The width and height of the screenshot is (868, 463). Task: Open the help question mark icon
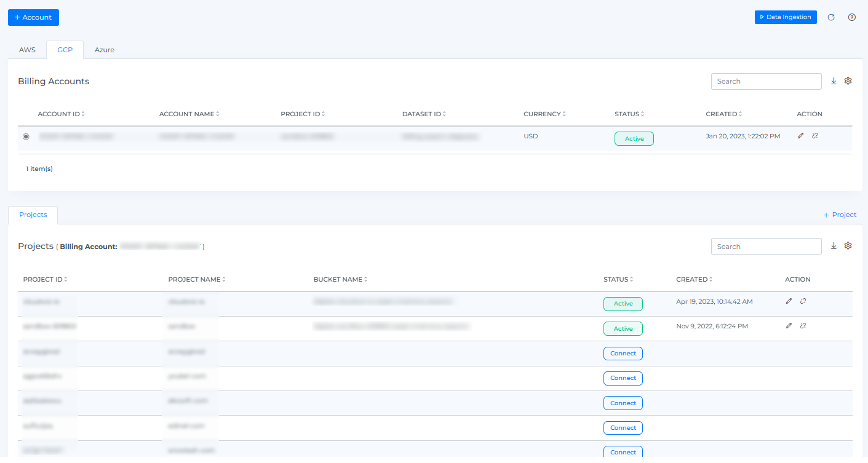pos(852,17)
